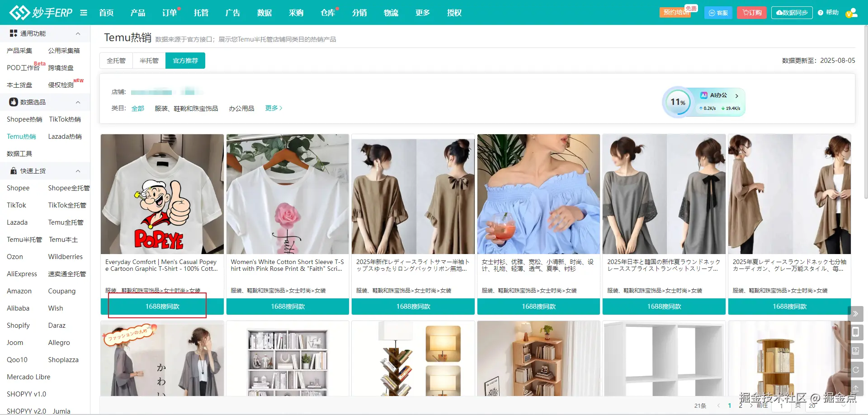This screenshot has height=415, width=868.
Task: Click the page jump number field
Action: click(x=781, y=406)
